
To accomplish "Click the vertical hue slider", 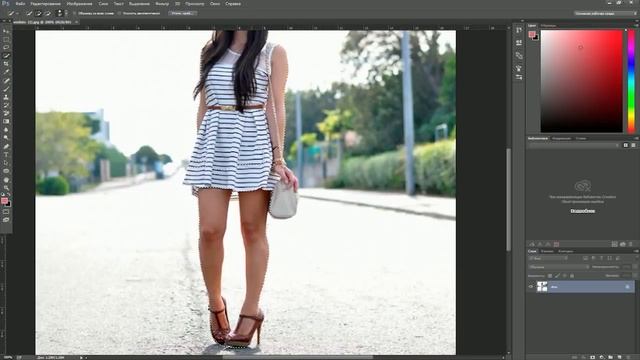I will [x=631, y=81].
